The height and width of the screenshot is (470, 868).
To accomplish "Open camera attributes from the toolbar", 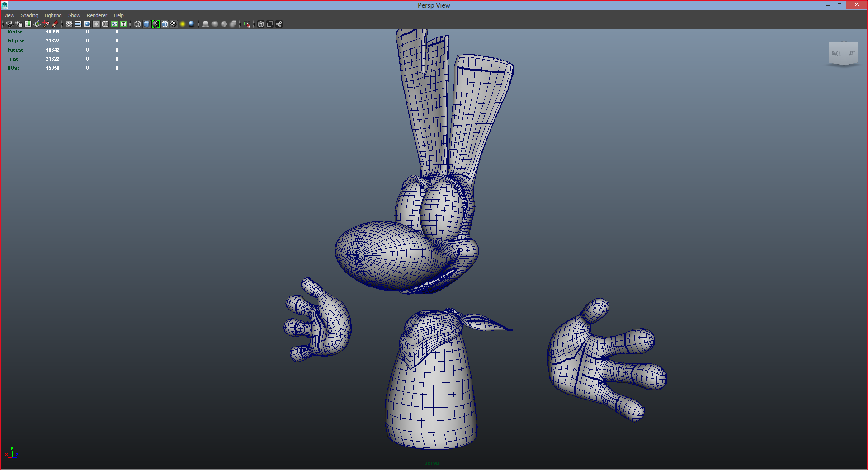I will [19, 24].
